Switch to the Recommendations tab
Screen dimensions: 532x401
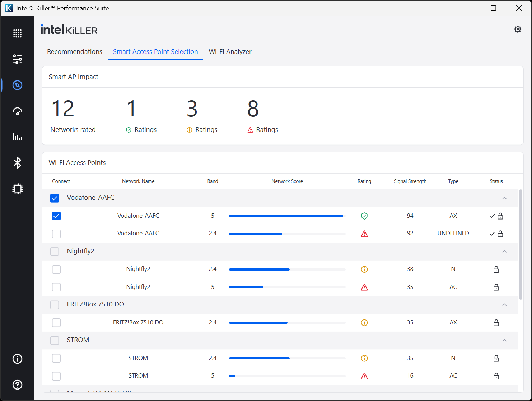[75, 52]
